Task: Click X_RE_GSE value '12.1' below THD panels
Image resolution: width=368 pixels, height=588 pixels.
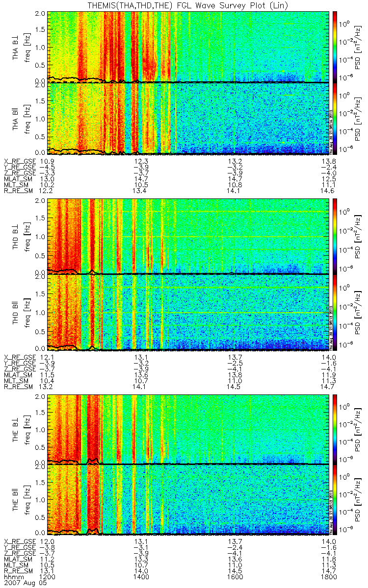Action: click(48, 357)
